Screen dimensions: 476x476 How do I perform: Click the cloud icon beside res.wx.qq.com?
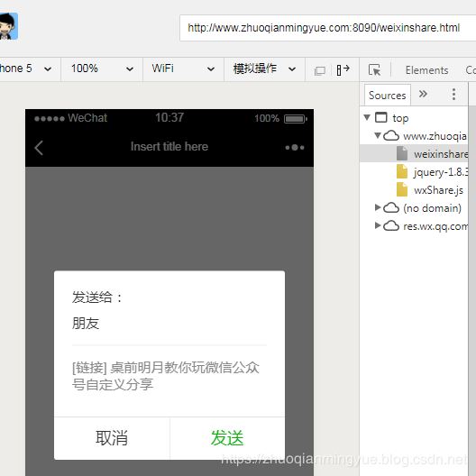(391, 226)
